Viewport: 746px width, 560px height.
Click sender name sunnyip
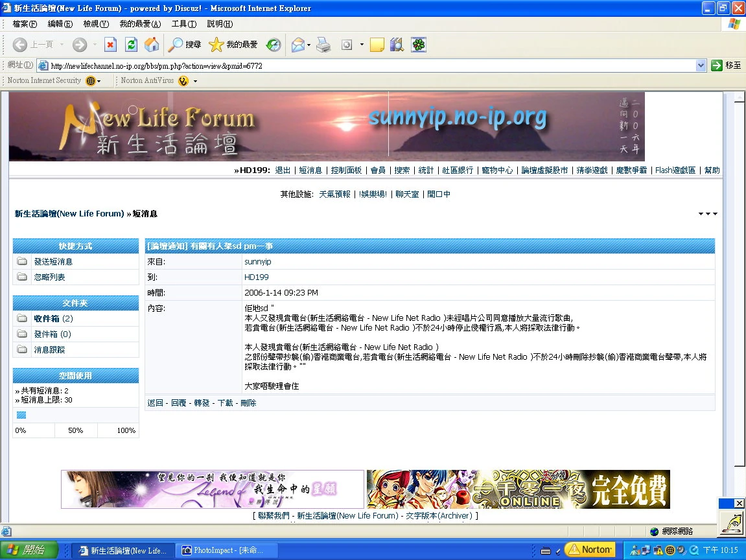(258, 262)
